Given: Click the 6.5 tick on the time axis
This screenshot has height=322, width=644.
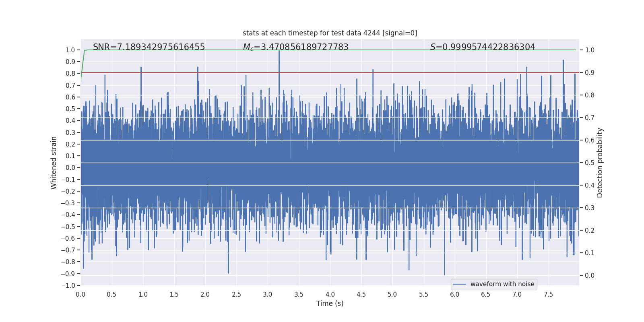Looking at the screenshot, I should 486,295.
